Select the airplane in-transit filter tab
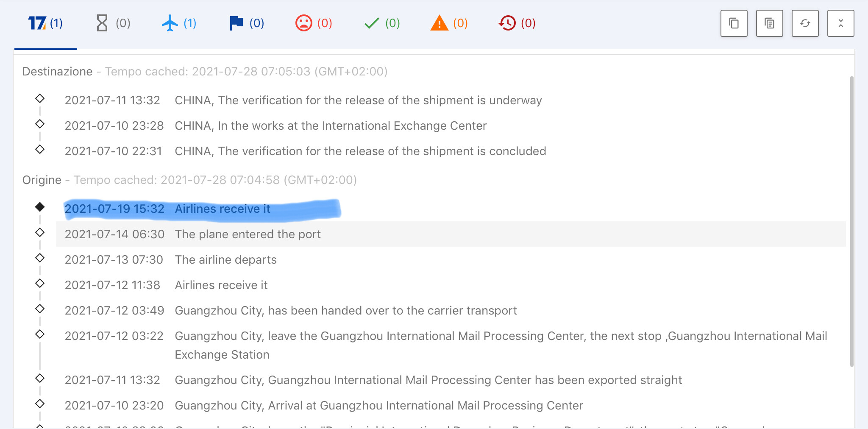Screen dimensions: 868x429 point(179,23)
